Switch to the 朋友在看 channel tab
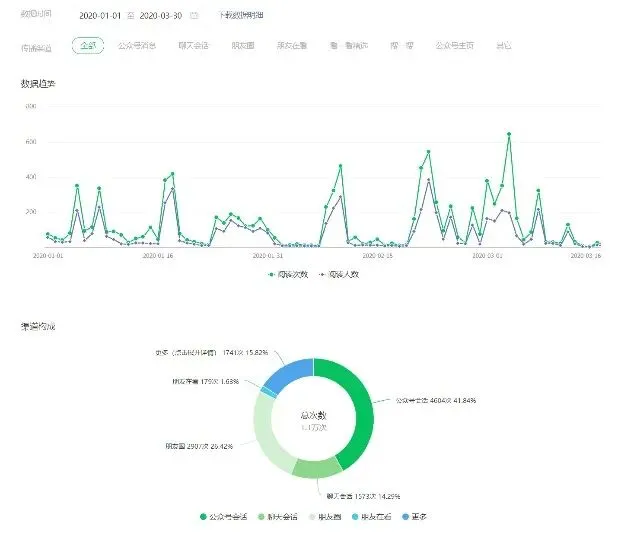621x548 pixels. click(x=292, y=46)
